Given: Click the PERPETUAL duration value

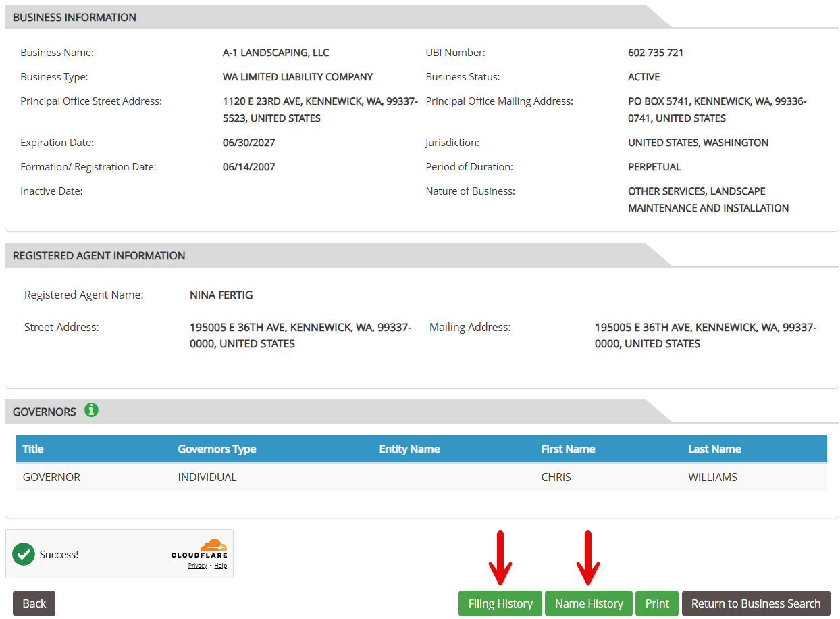Looking at the screenshot, I should pos(654,167).
